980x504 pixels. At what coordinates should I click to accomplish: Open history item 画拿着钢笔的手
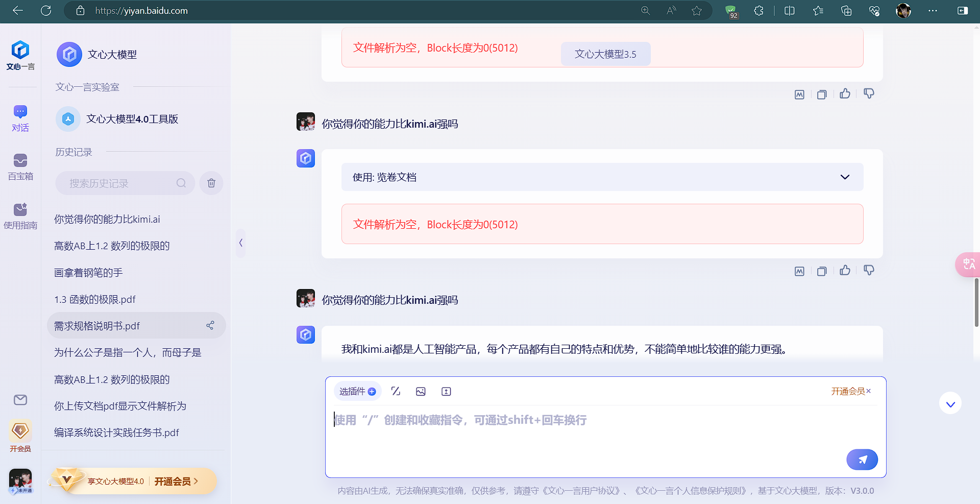(88, 273)
